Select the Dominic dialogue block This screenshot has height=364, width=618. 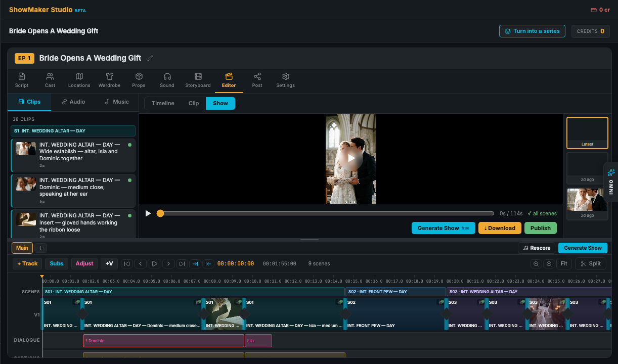point(163,341)
